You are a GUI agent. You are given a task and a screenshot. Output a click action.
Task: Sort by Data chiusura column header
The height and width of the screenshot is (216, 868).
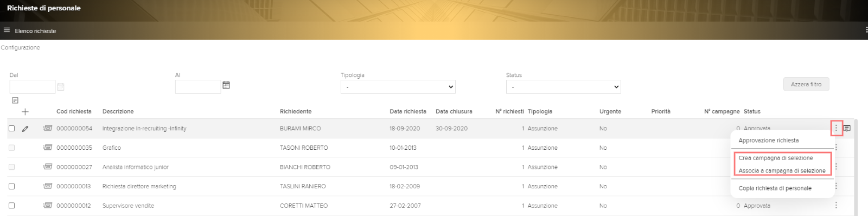click(x=454, y=112)
